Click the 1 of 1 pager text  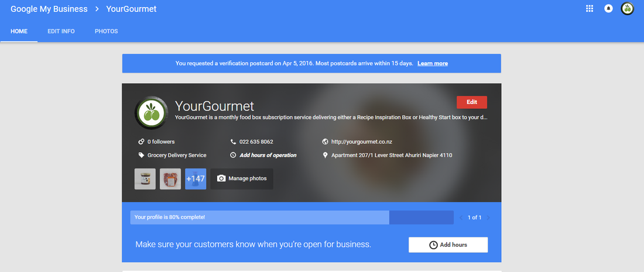(474, 218)
